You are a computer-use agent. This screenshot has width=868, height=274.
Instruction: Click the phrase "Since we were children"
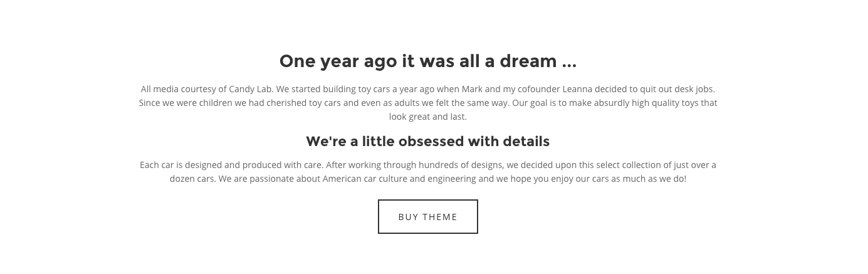point(186,103)
